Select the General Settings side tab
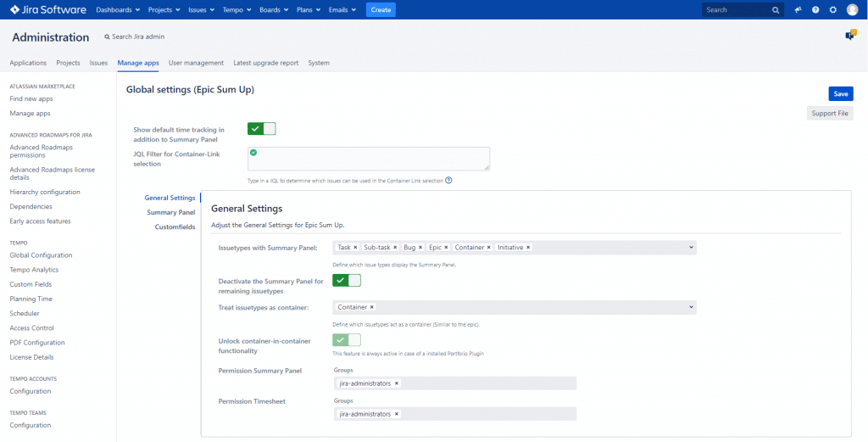This screenshot has height=442, width=868. (170, 198)
